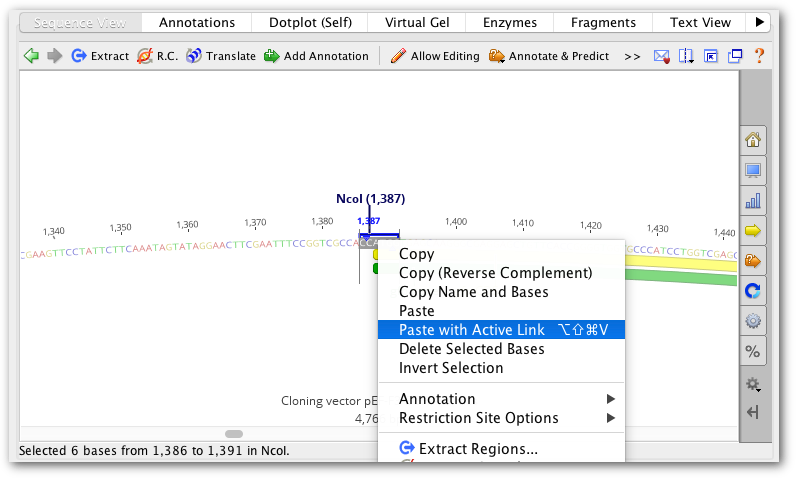Click the monitor display icon in sidebar
This screenshot has width=796, height=478.
point(753,170)
